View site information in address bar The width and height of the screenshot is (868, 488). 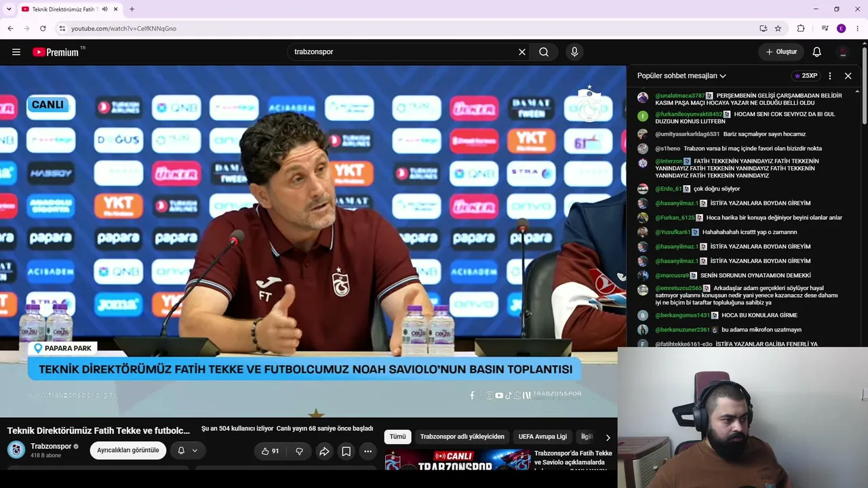(62, 28)
